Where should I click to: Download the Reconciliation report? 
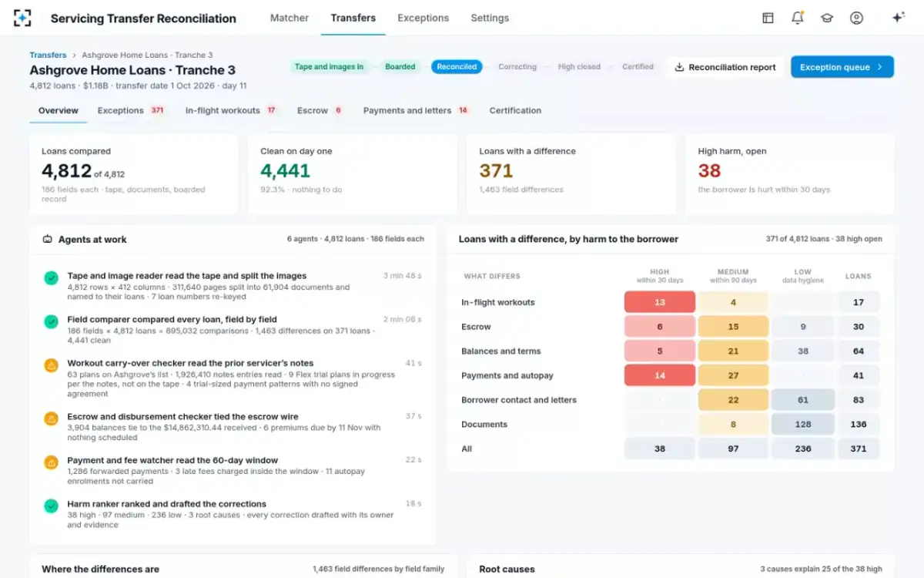[725, 67]
